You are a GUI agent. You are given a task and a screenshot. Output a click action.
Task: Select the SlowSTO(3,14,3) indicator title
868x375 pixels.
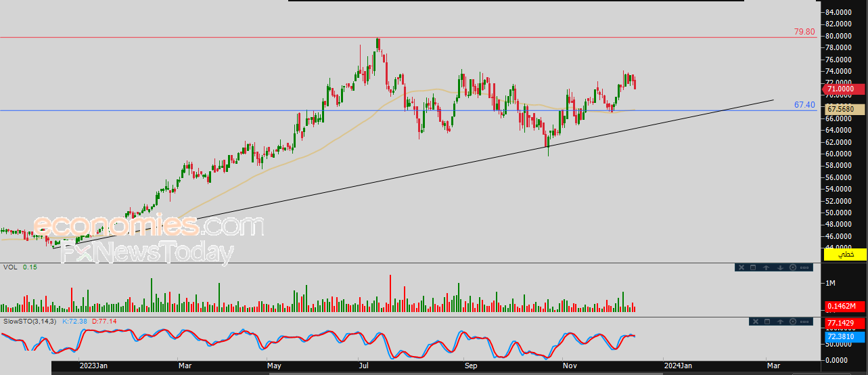tap(30, 321)
